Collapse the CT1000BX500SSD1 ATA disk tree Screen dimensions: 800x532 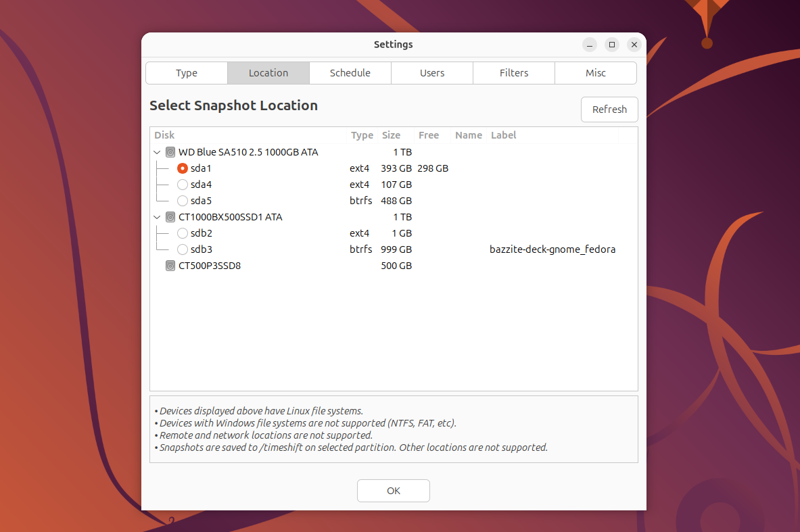[x=157, y=217]
